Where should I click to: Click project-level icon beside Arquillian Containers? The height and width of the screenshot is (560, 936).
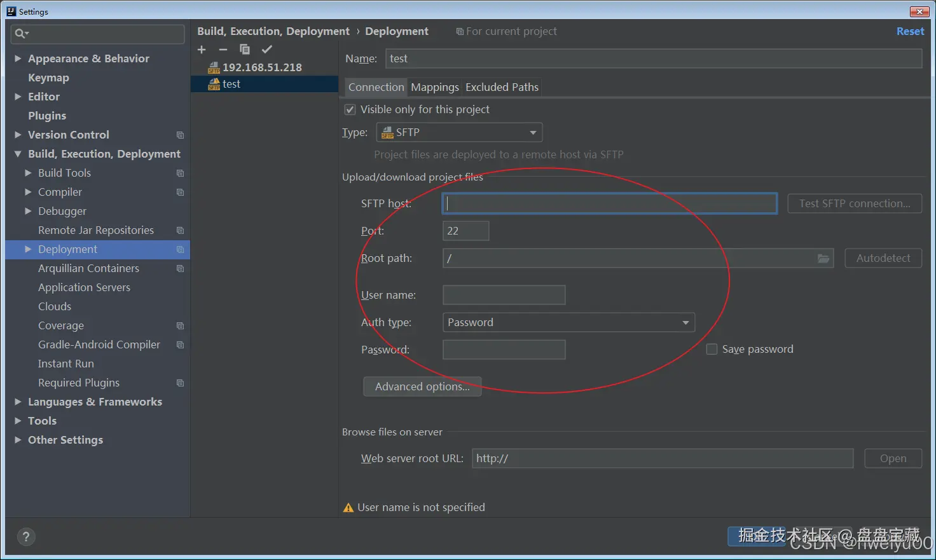180,268
